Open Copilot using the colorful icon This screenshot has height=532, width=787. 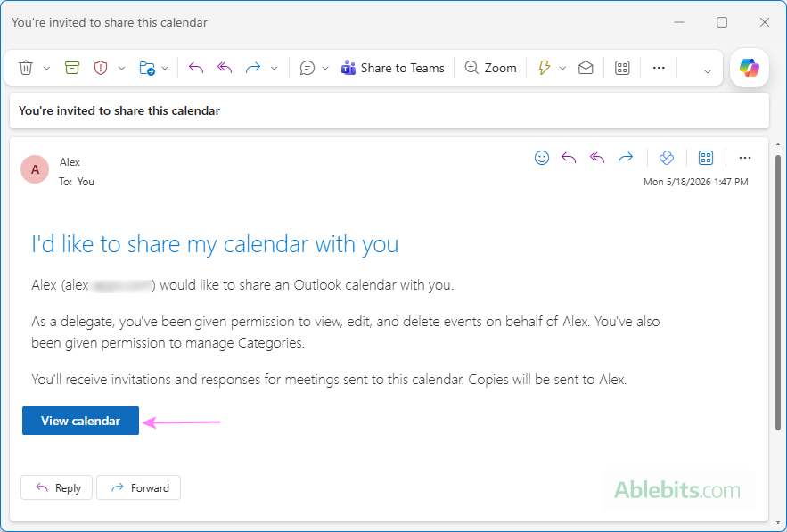click(x=750, y=68)
